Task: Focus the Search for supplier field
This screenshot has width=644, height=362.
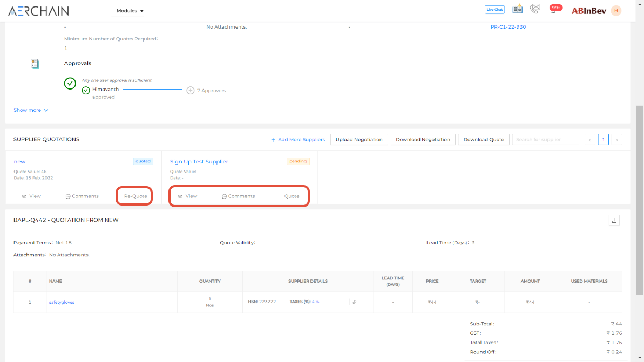Action: (545, 140)
